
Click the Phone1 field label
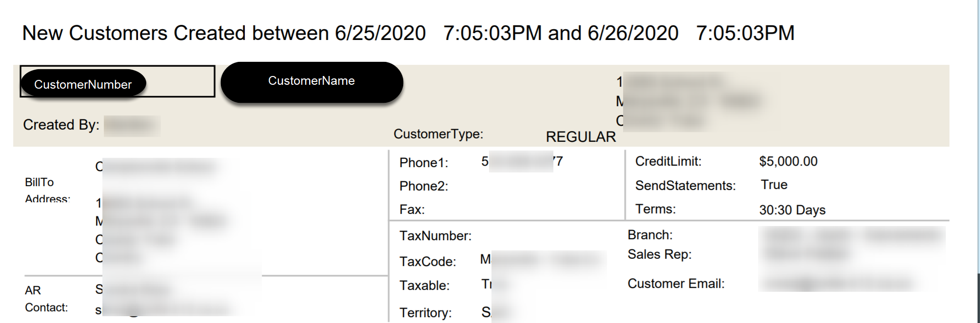point(424,163)
